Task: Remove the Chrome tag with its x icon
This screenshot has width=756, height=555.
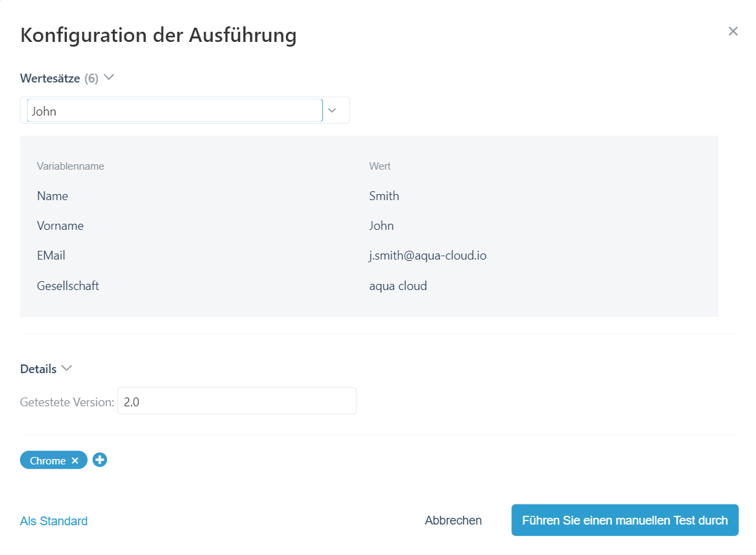Action: click(75, 460)
